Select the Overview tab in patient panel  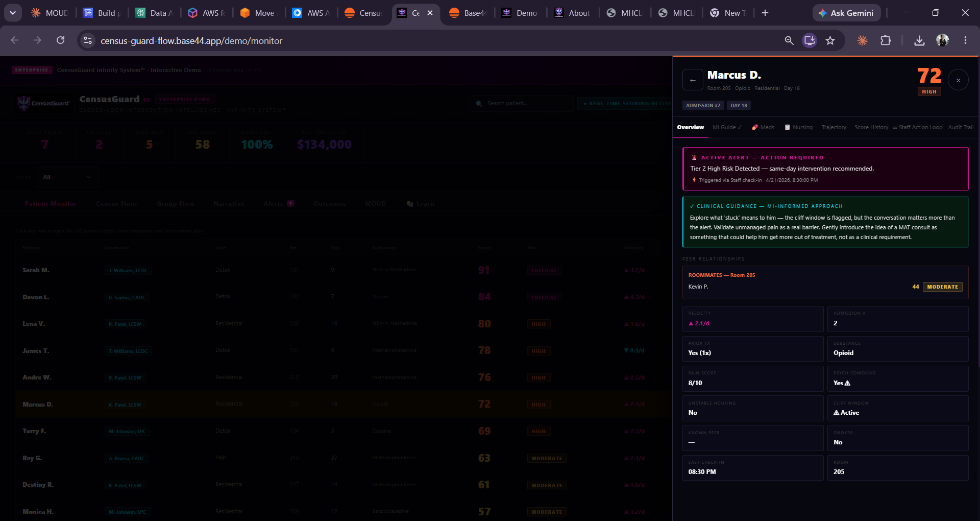690,127
